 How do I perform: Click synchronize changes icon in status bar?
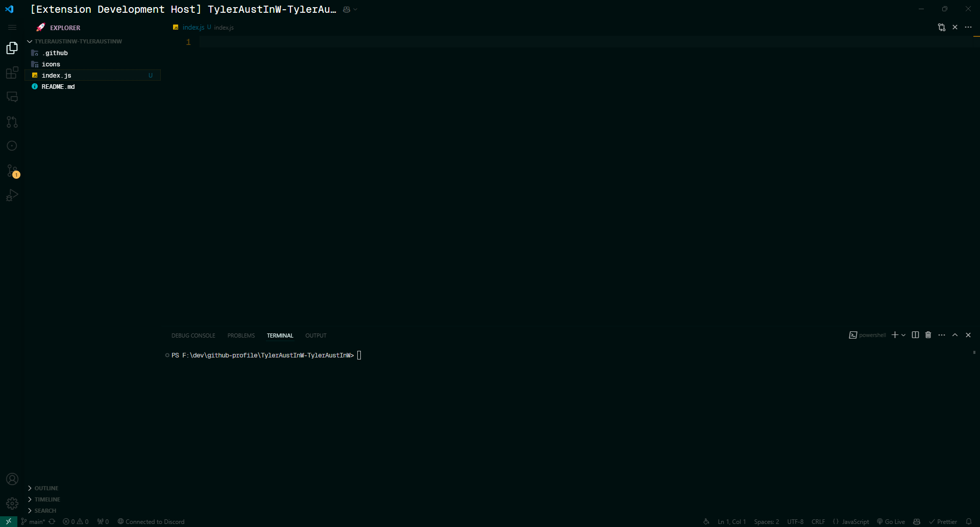click(x=52, y=521)
